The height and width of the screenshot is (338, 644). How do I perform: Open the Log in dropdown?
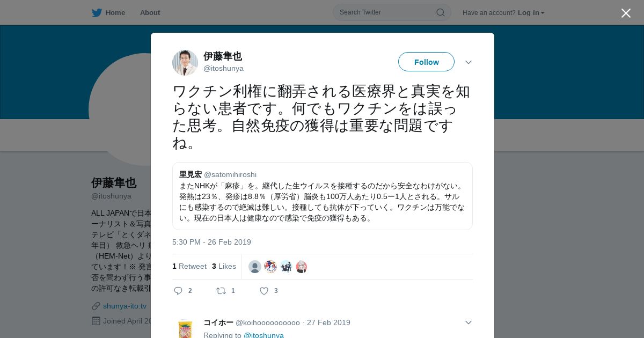(x=531, y=13)
